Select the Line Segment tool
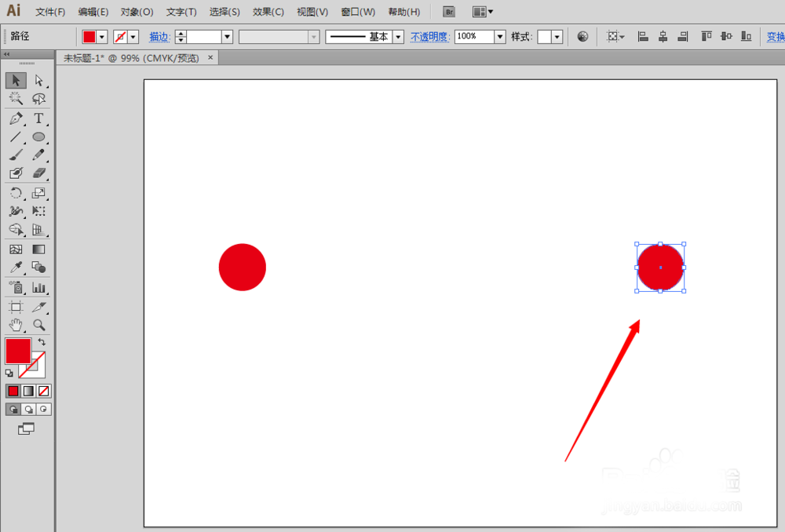This screenshot has width=785, height=532. click(16, 137)
